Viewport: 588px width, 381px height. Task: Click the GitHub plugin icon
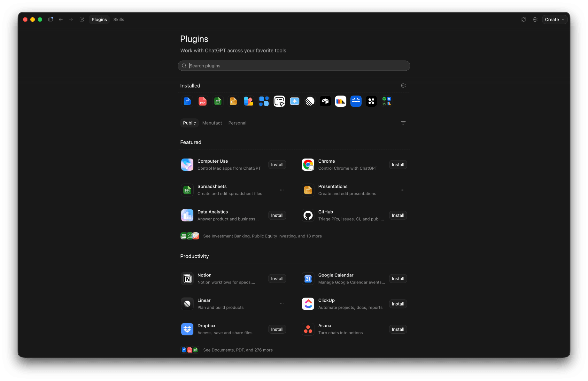tap(308, 215)
